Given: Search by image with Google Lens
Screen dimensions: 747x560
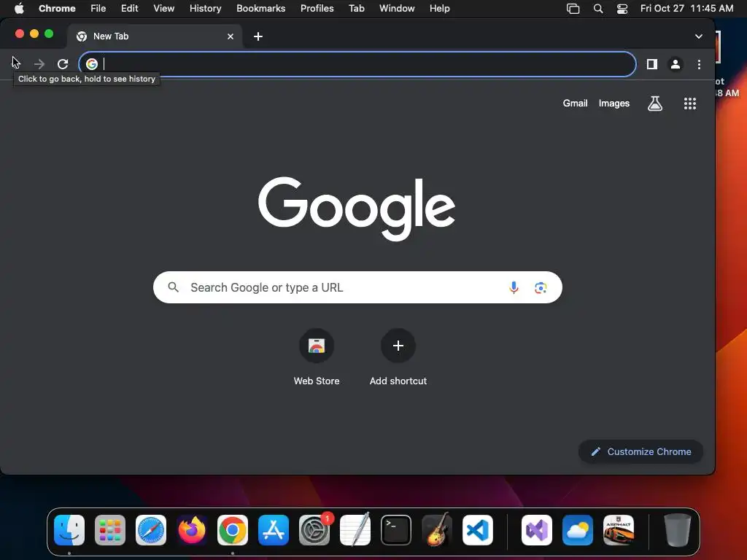Looking at the screenshot, I should click(541, 287).
